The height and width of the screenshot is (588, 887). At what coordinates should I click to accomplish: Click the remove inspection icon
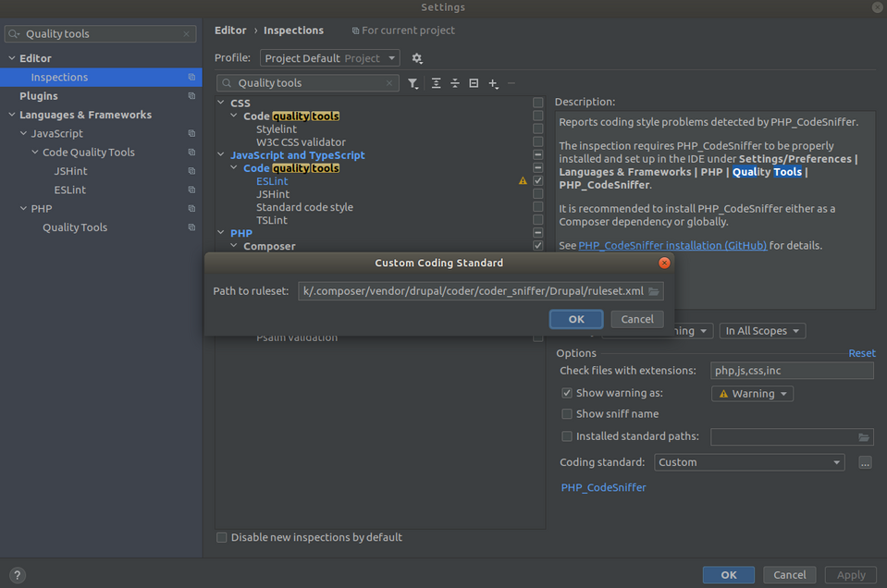point(510,82)
